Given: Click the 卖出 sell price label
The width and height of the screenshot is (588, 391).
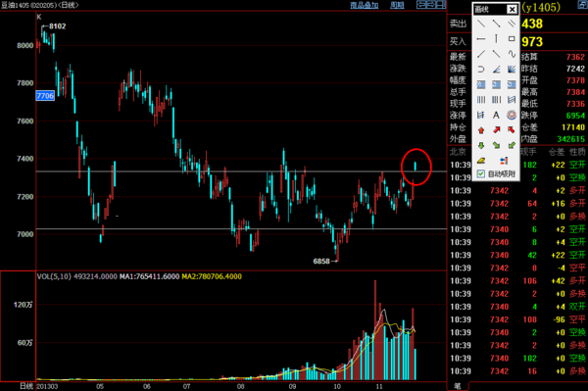Looking at the screenshot, I should click(x=458, y=24).
